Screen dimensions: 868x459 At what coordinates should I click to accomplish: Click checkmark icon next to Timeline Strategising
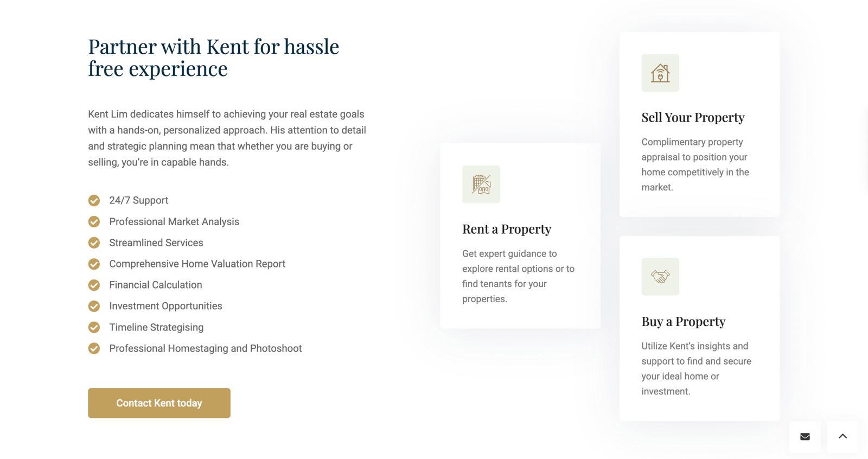point(94,328)
